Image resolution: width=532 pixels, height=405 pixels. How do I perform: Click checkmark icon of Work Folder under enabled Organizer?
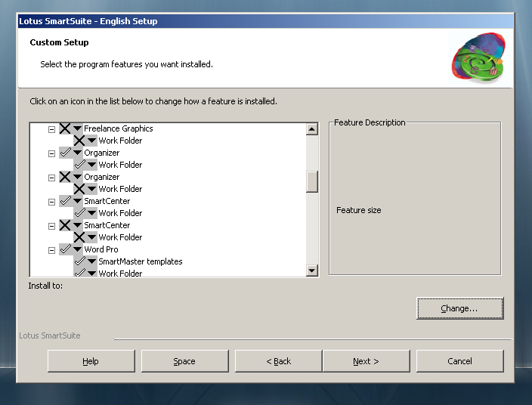[85, 165]
